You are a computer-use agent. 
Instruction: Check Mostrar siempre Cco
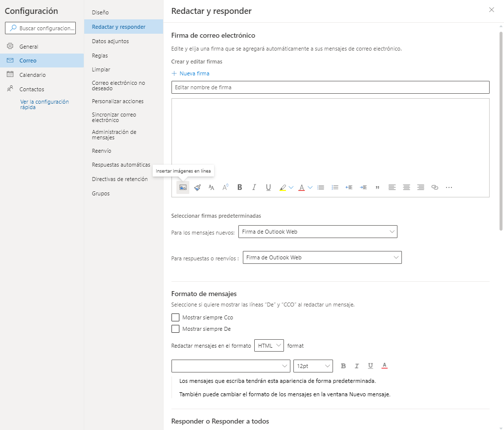175,317
